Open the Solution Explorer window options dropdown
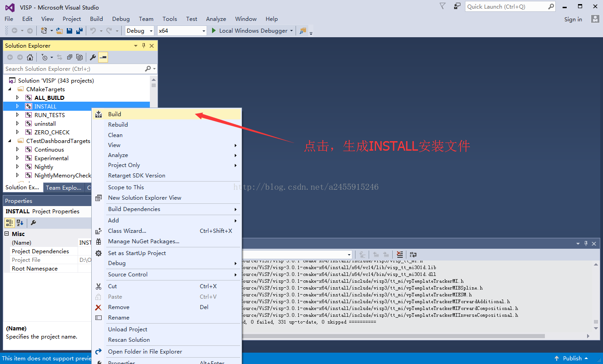The width and height of the screenshot is (603, 364). click(x=136, y=46)
